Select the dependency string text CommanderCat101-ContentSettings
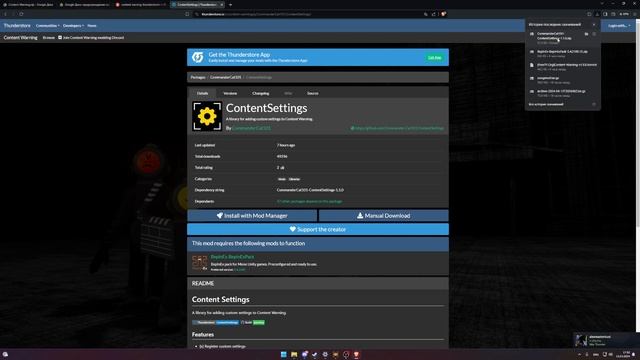This screenshot has width=640, height=360. coord(310,190)
